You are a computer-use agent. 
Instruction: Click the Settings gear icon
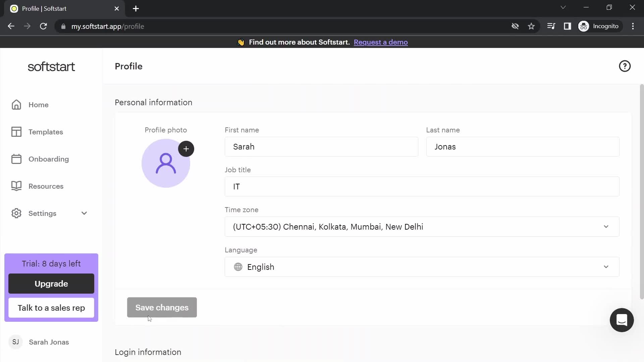pos(16,213)
